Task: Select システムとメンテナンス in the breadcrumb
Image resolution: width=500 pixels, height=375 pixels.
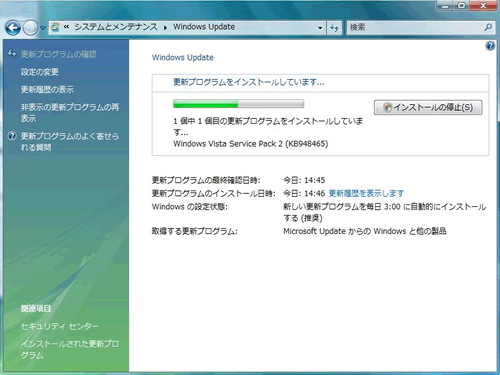Action: (115, 27)
